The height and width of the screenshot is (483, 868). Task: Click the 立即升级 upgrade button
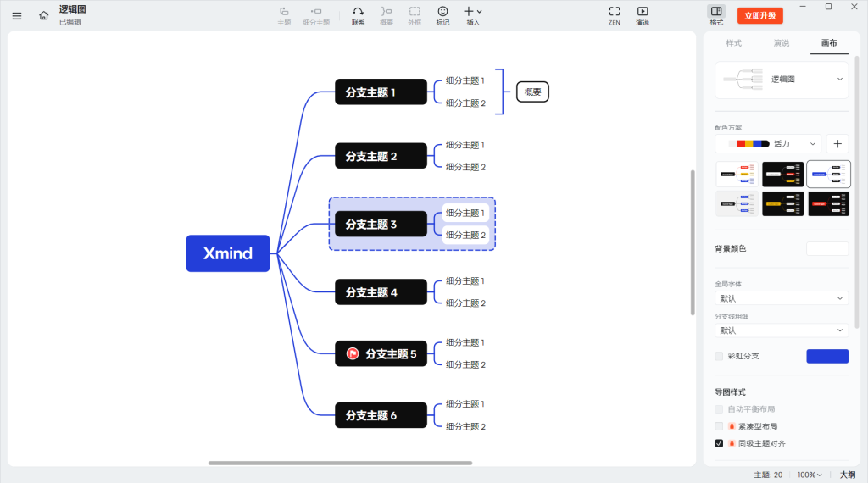point(760,15)
